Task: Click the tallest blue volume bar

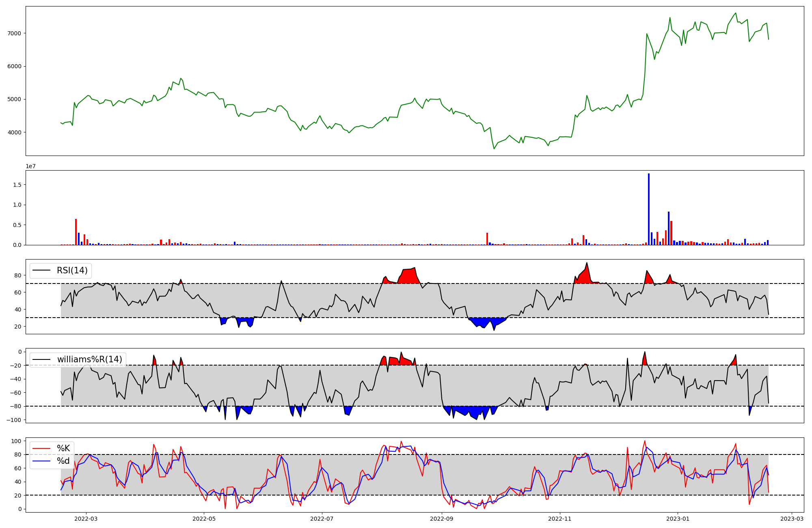Action: click(649, 209)
